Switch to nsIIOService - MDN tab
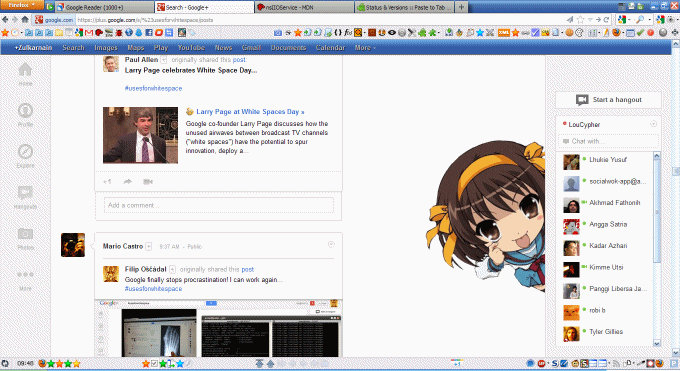680x371 pixels. (304, 7)
